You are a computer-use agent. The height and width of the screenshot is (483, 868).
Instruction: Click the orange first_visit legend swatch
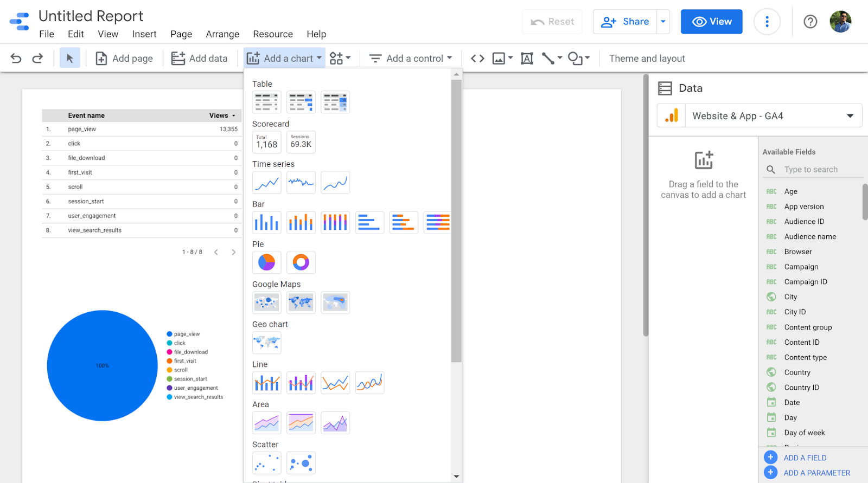[x=169, y=361]
